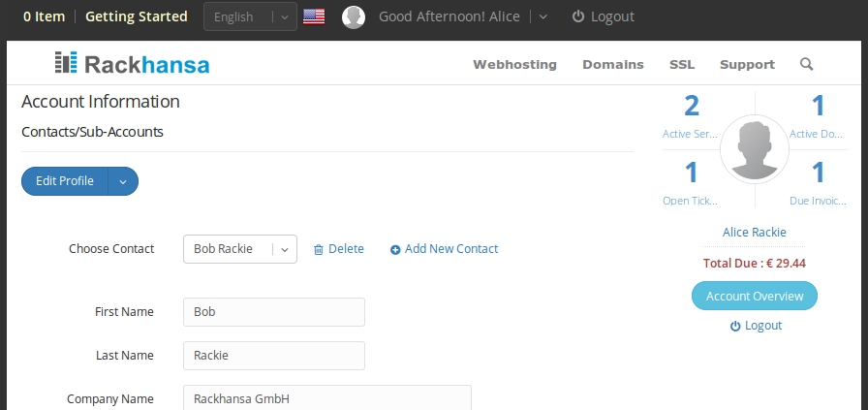Click the trash icon next to Delete
The width and height of the screenshot is (868, 410).
(319, 249)
